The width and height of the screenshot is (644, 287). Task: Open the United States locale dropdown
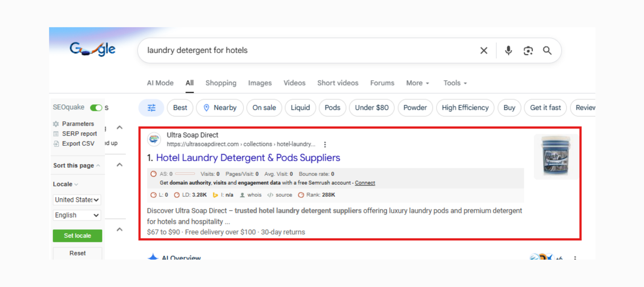coord(76,200)
